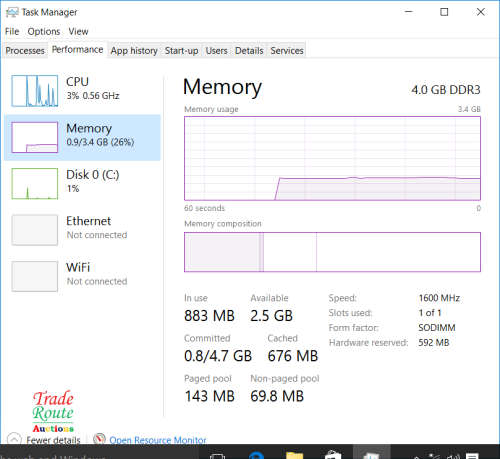500x459 pixels.
Task: Select the Memory usage mini graph
Action: coord(35,137)
